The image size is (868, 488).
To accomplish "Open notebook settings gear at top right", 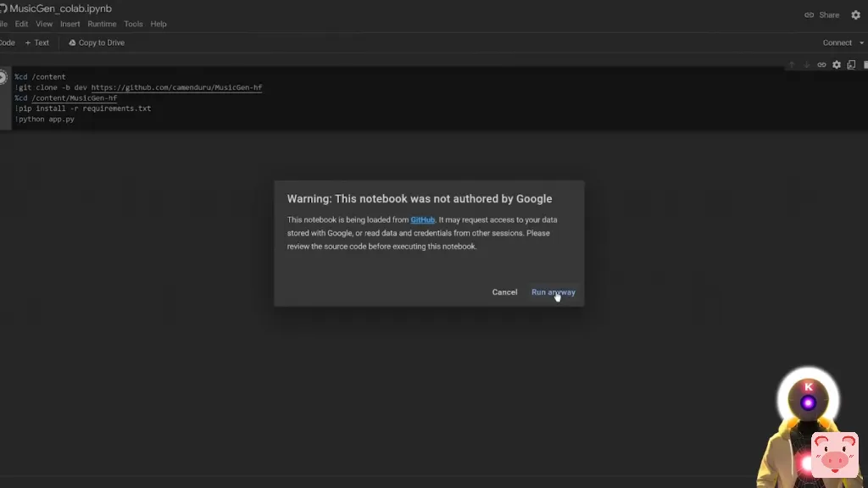I will coord(856,15).
